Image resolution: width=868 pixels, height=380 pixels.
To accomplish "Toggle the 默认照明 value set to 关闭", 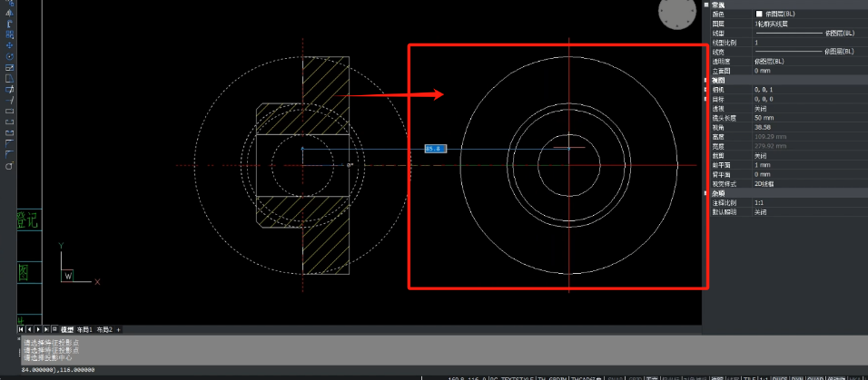I will tap(810, 212).
